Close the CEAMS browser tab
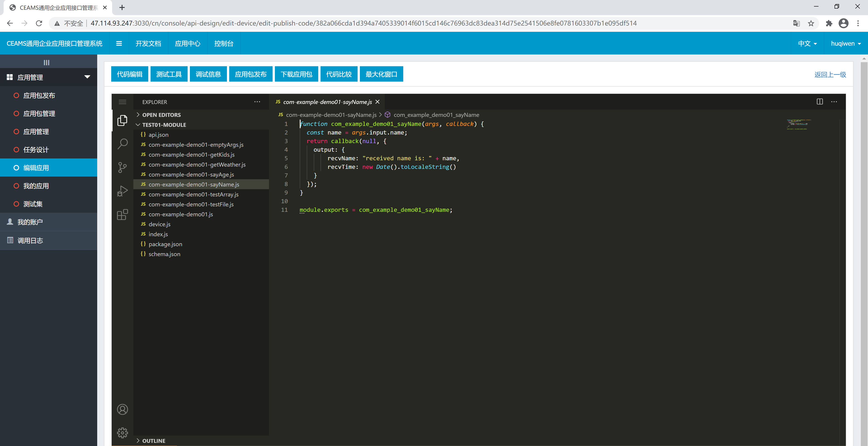The image size is (868, 446). click(x=105, y=7)
